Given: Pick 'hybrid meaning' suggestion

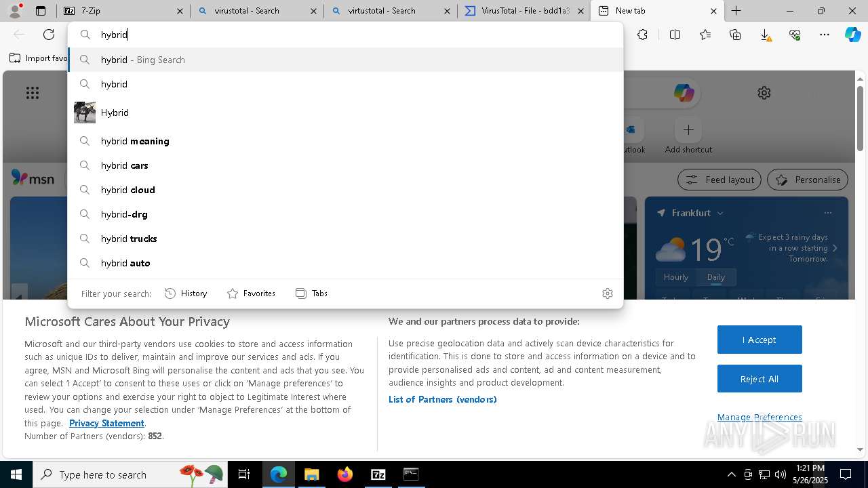Looking at the screenshot, I should coord(345,141).
